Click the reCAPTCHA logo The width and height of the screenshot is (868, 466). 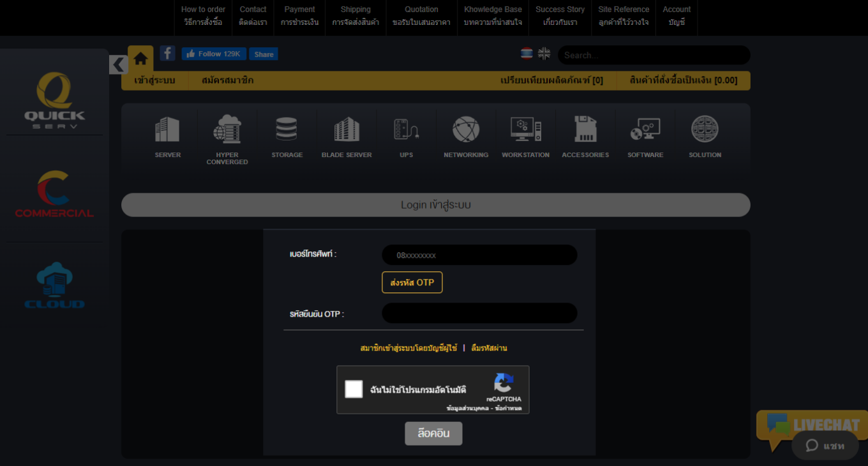tap(504, 383)
